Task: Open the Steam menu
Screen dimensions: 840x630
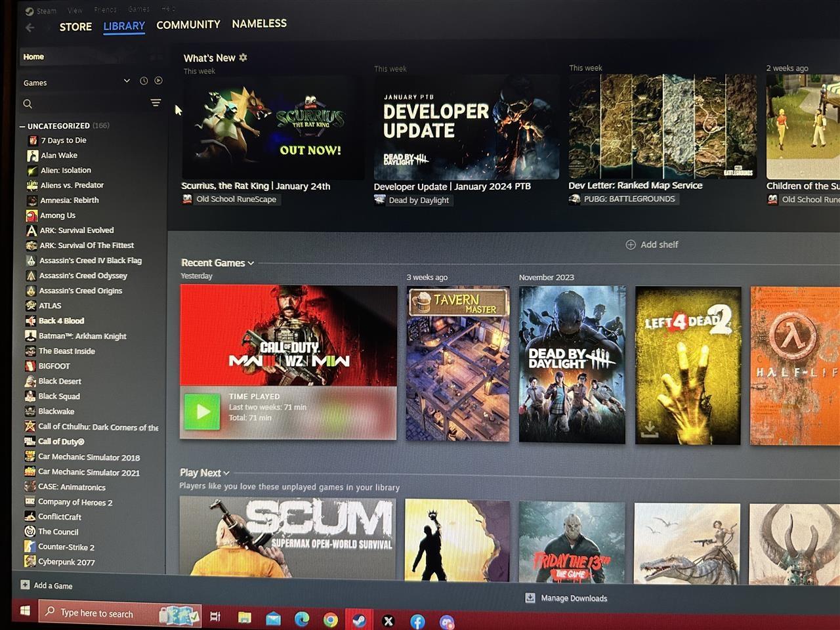Action: [x=46, y=10]
